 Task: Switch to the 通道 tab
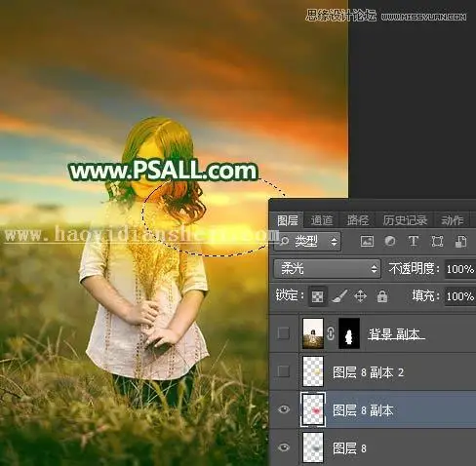pos(322,220)
